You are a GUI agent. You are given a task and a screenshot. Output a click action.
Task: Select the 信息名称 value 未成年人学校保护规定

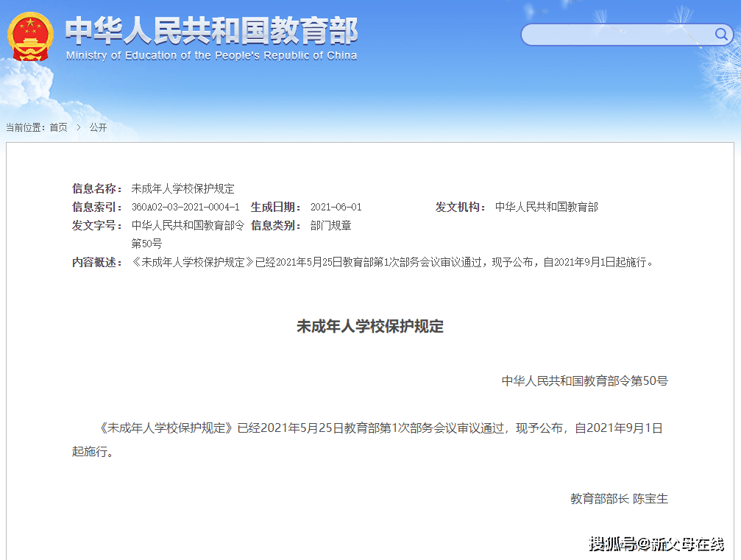click(183, 189)
